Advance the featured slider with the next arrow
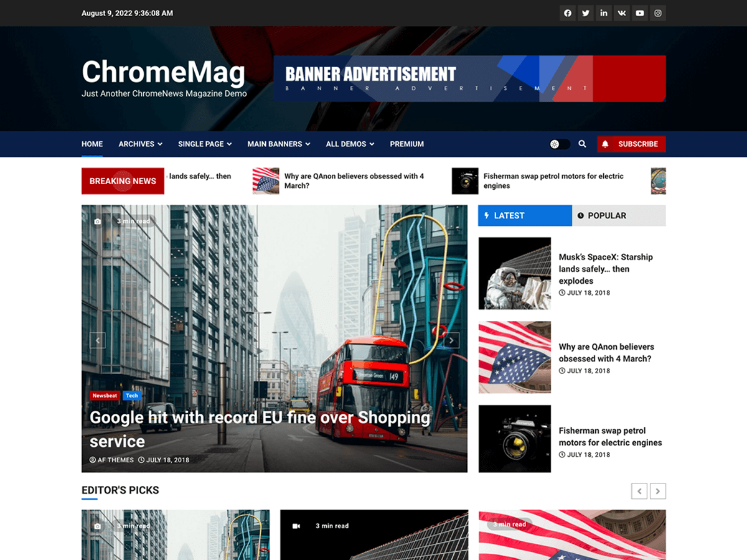 tap(451, 340)
